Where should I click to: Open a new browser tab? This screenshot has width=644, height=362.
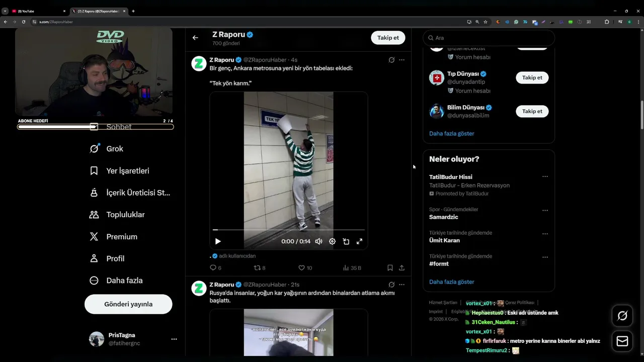133,11
